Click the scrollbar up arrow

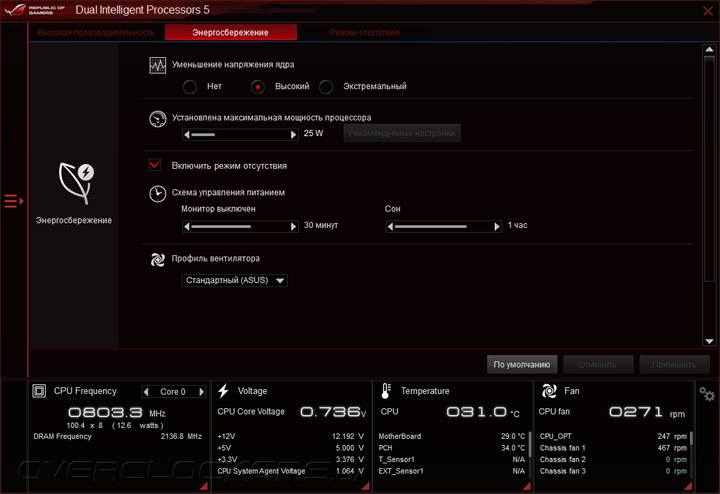(709, 50)
